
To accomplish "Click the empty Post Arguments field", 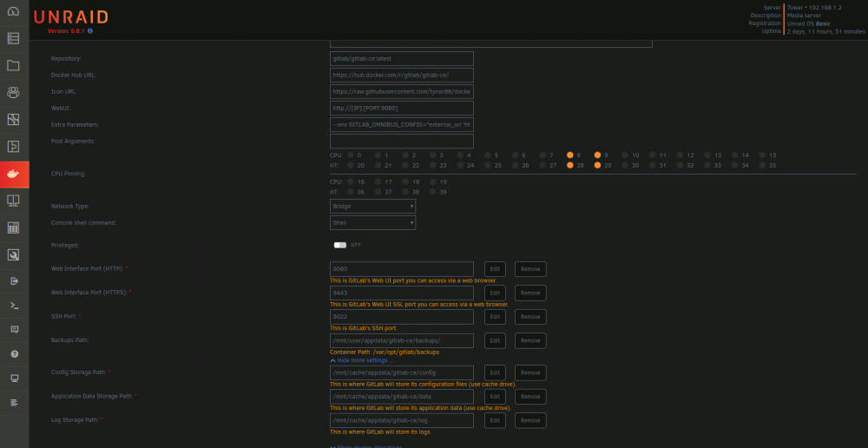I will pyautogui.click(x=402, y=142).
